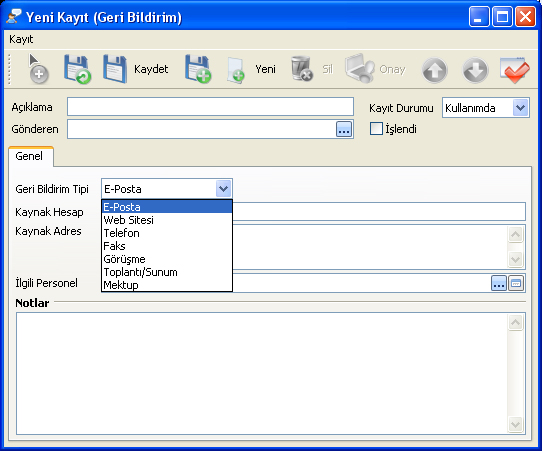The width and height of the screenshot is (542, 451).
Task: Click the save-and-new floppy icon with plus
Action: click(198, 69)
